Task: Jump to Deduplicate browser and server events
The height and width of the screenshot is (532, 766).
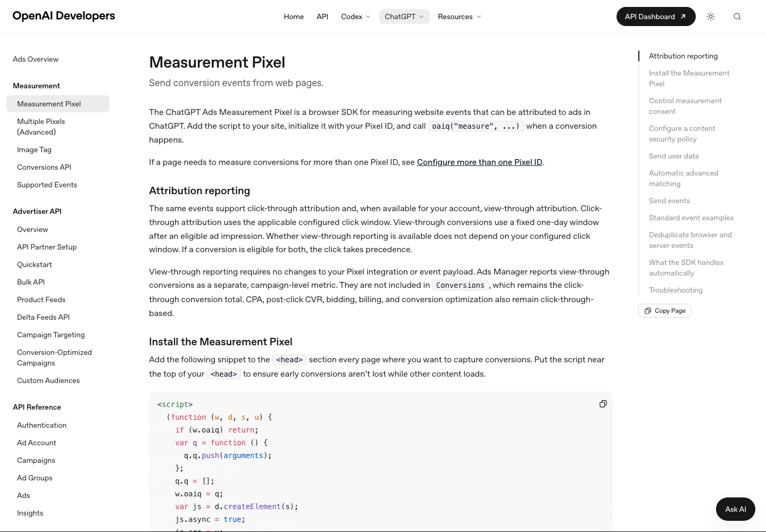Action: tap(690, 240)
